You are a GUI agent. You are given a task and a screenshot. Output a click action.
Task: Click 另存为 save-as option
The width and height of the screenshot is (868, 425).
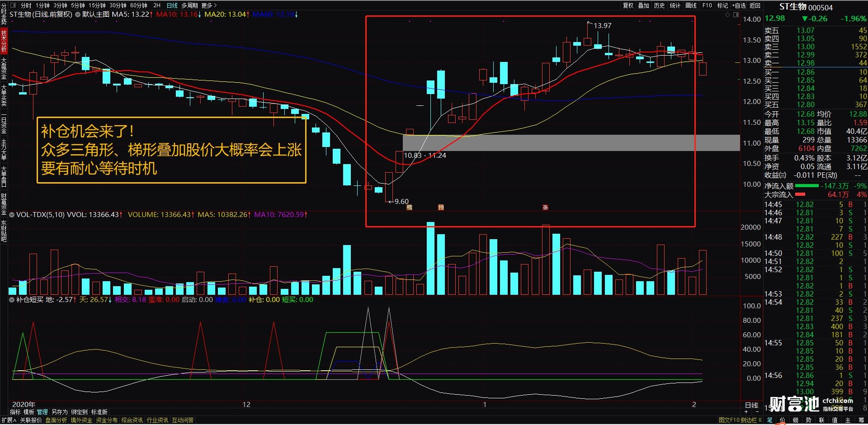tap(59, 412)
